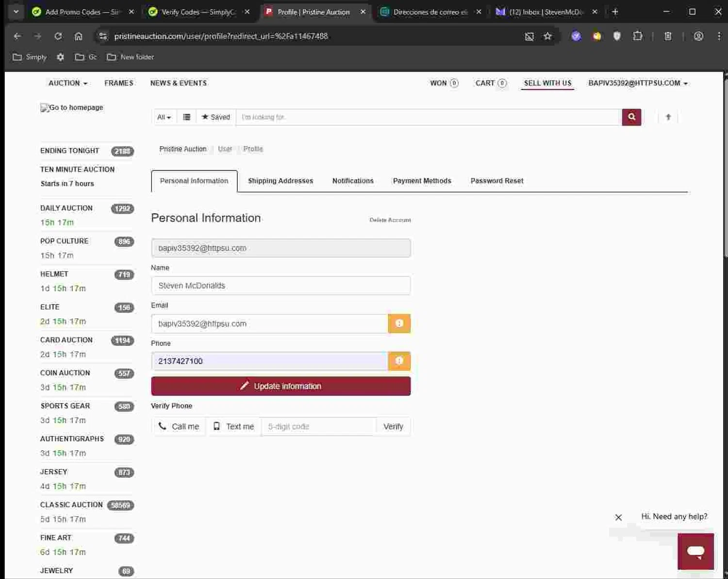Reload the page with the refresh icon
The image size is (728, 579).
58,36
